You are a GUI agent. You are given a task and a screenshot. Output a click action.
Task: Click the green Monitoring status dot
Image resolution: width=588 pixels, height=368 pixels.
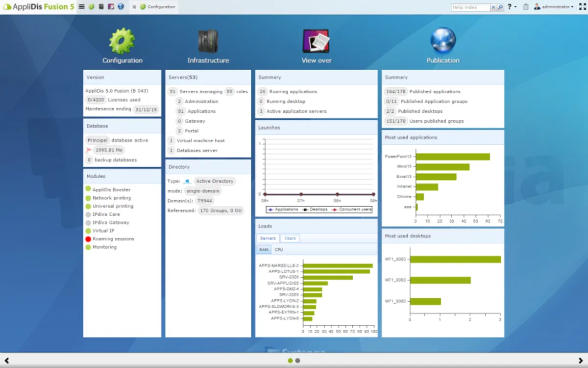coord(88,247)
